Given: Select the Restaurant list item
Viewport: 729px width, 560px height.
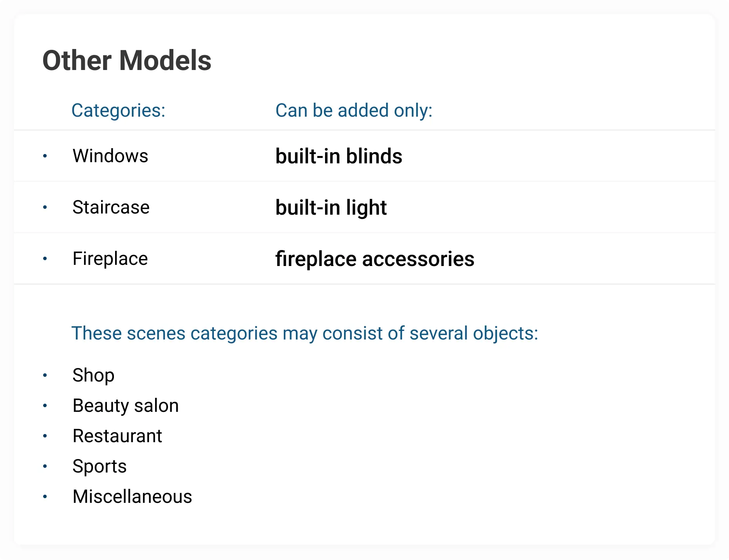Looking at the screenshot, I should [117, 436].
